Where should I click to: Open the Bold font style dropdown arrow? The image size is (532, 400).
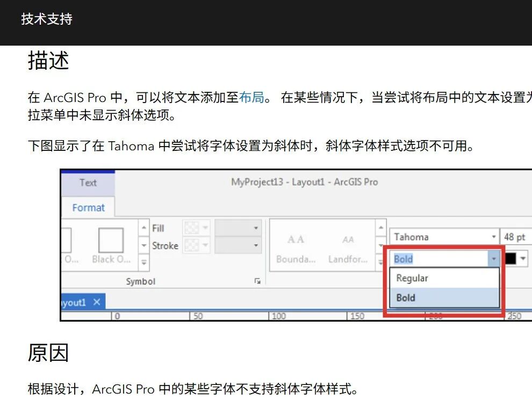494,259
